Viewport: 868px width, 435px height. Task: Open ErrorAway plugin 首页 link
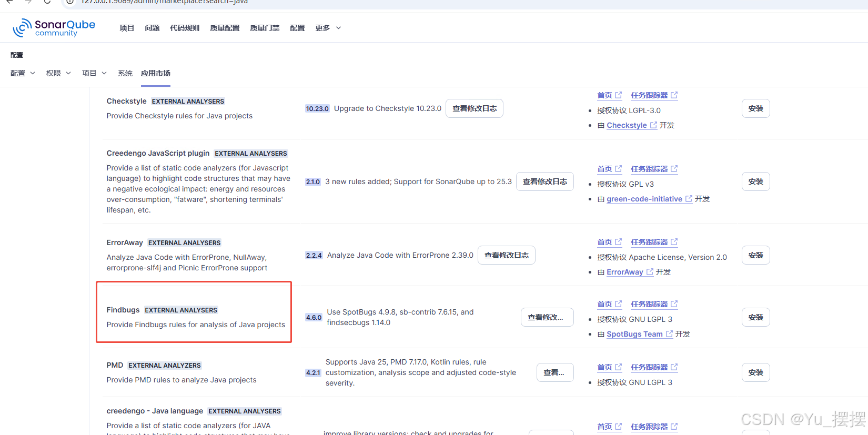coord(610,242)
